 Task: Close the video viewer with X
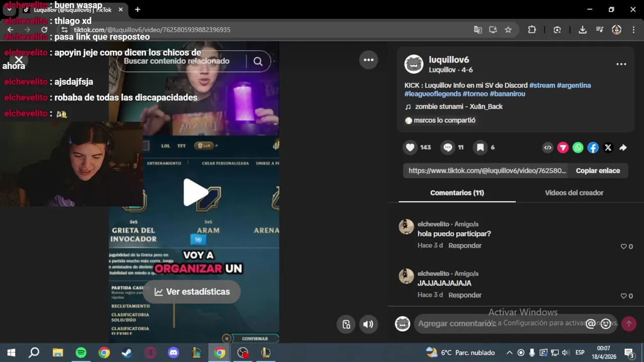pos(19,60)
